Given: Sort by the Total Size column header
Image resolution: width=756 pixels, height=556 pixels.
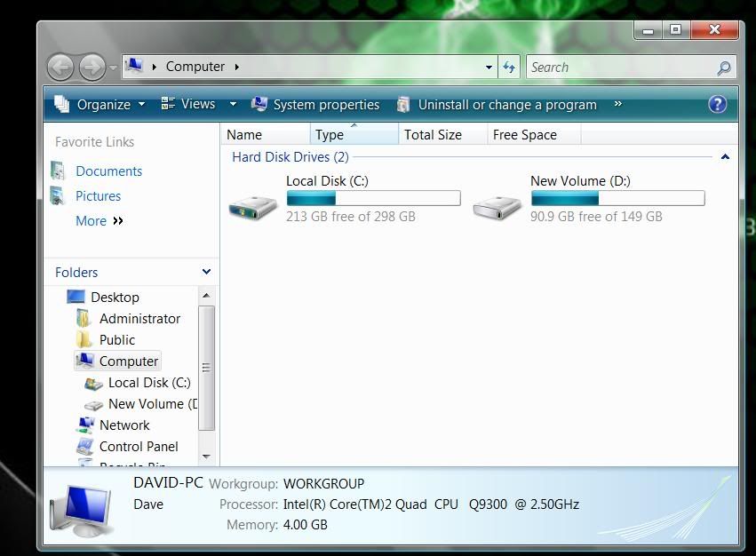Looking at the screenshot, I should (433, 135).
